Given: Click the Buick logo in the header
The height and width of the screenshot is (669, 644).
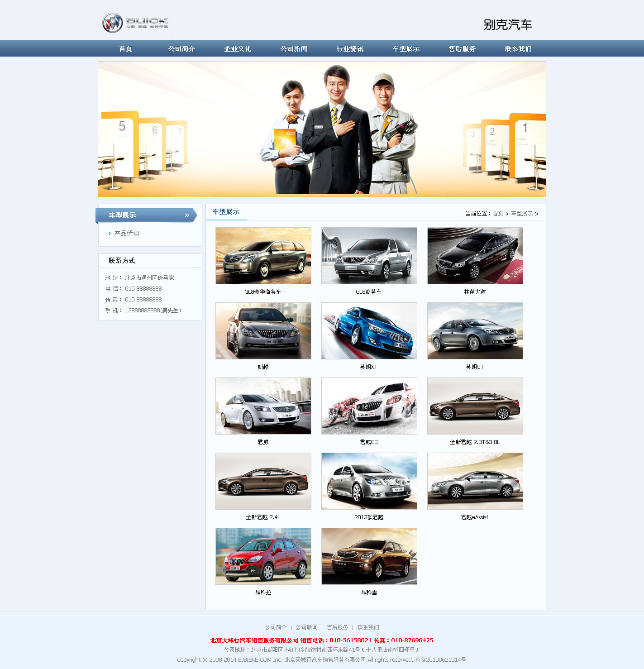Looking at the screenshot, I should [135, 23].
